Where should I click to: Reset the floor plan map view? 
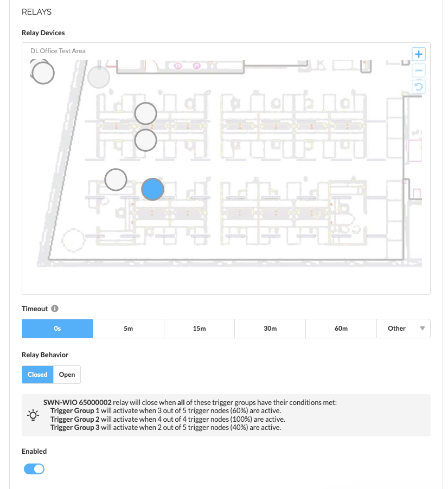pyautogui.click(x=419, y=87)
